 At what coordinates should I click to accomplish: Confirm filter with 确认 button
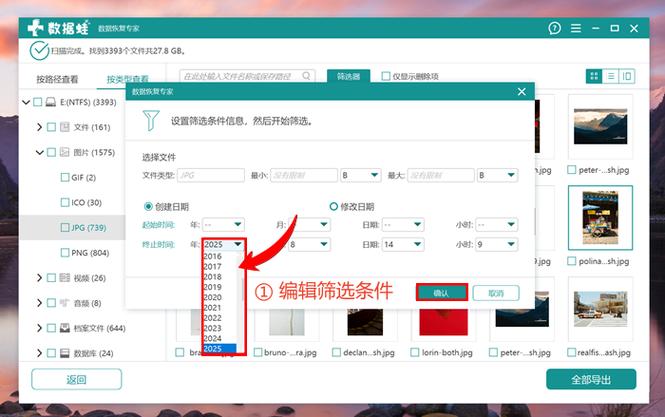pyautogui.click(x=441, y=293)
